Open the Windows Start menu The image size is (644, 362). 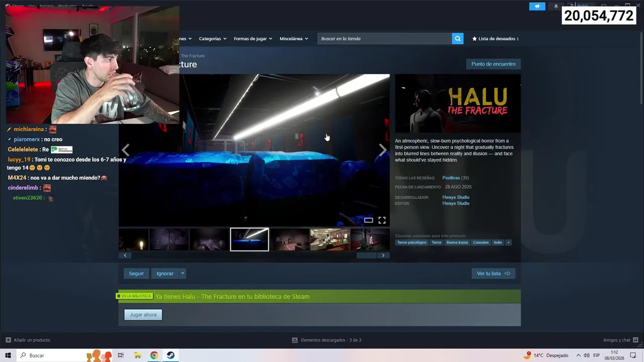point(8,355)
